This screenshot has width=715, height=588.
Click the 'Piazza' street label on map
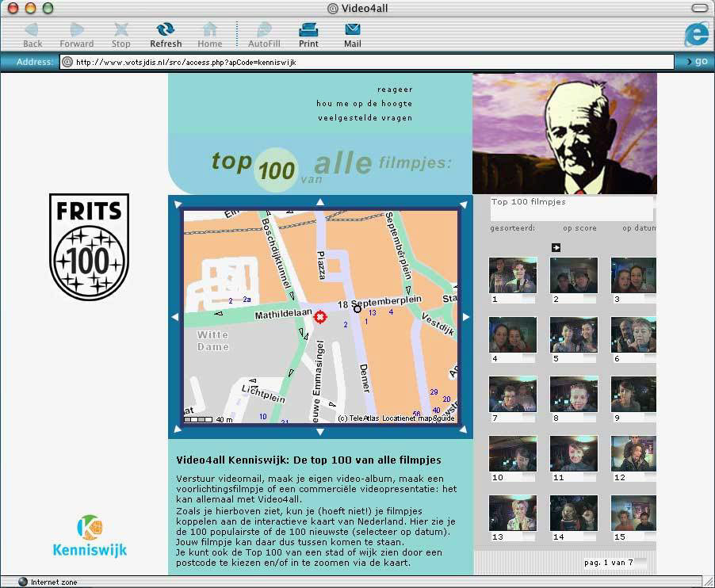pyautogui.click(x=321, y=265)
